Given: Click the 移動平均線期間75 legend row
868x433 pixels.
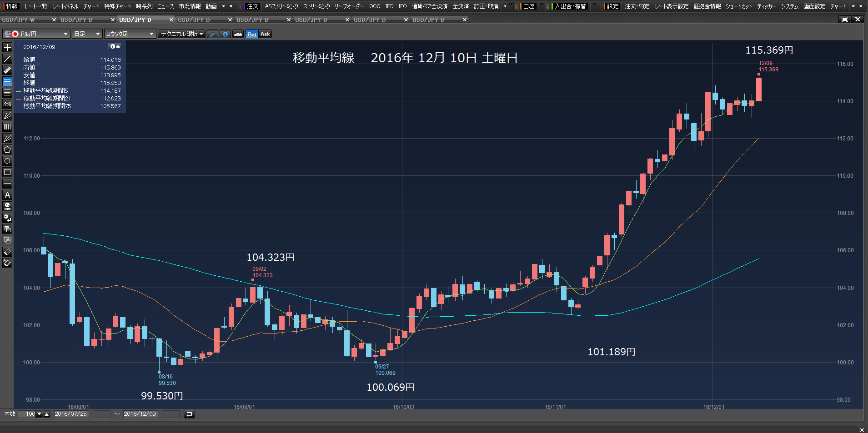Looking at the screenshot, I should [x=69, y=106].
